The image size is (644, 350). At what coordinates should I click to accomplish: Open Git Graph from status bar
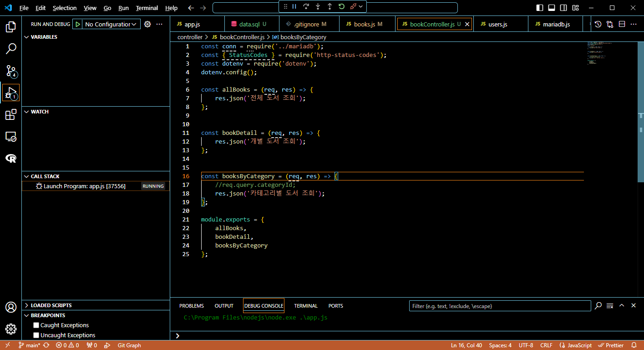click(129, 345)
